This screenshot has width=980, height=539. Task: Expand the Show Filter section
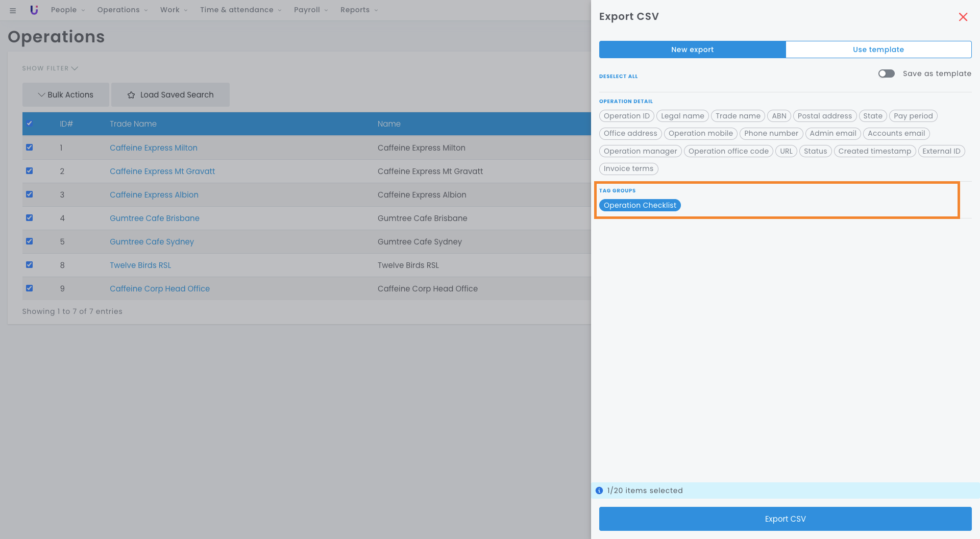click(50, 68)
